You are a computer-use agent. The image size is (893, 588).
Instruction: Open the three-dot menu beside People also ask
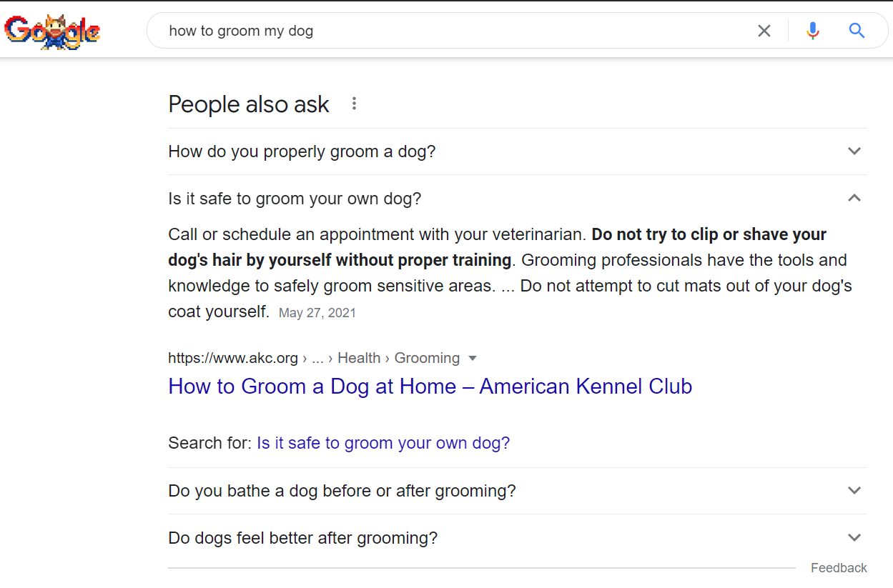click(x=354, y=104)
